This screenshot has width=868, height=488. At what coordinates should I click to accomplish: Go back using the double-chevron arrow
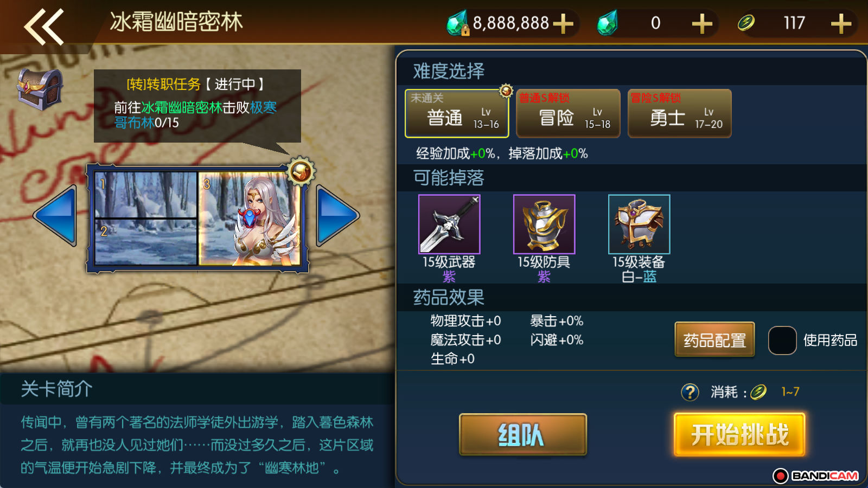pyautogui.click(x=44, y=26)
